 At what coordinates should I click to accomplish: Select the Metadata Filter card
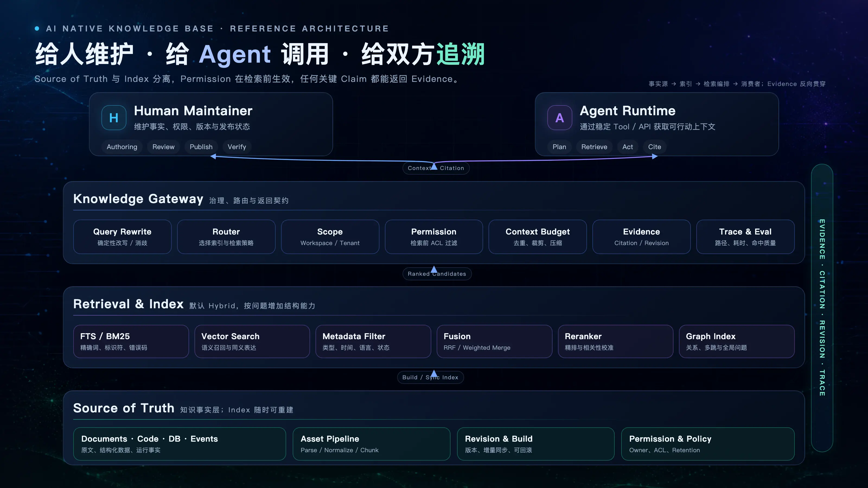(373, 342)
